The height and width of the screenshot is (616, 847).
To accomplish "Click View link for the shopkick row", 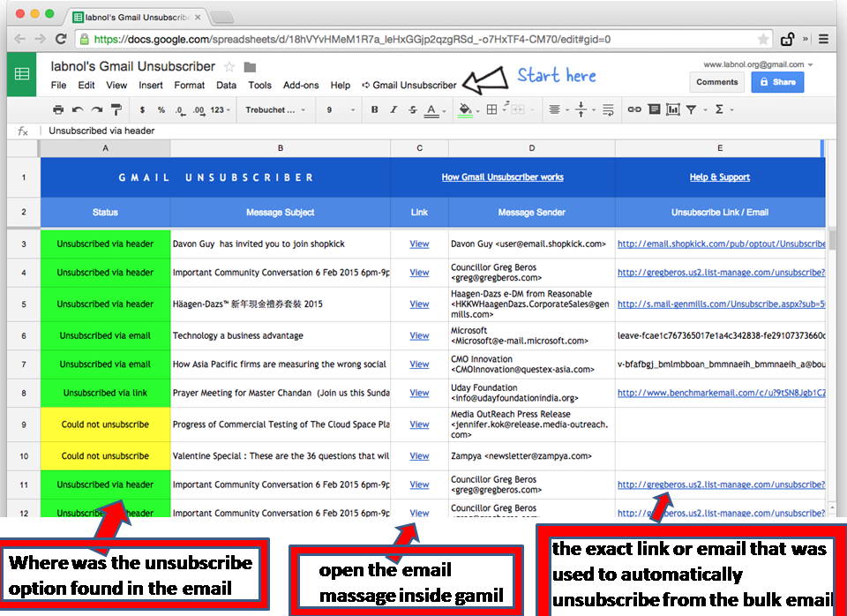I will [419, 244].
